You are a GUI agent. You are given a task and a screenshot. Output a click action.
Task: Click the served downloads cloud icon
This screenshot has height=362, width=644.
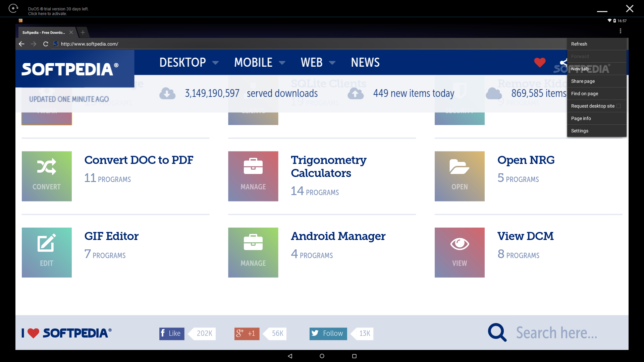tap(167, 94)
